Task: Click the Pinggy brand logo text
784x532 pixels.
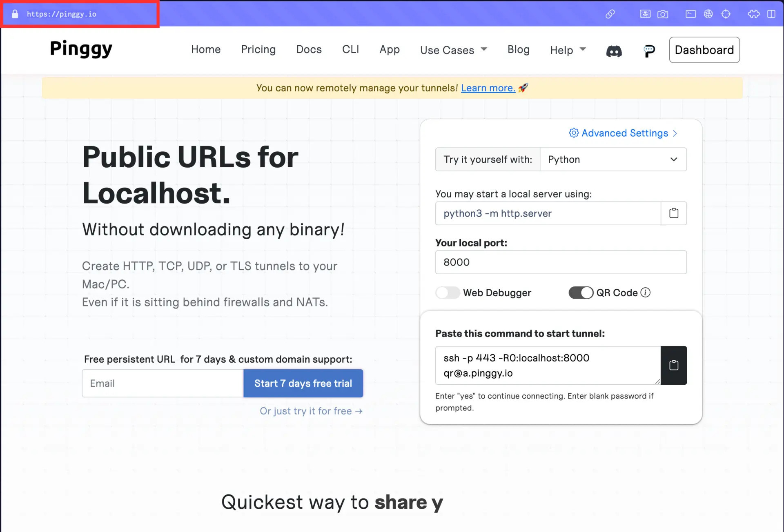Action: pyautogui.click(x=81, y=49)
